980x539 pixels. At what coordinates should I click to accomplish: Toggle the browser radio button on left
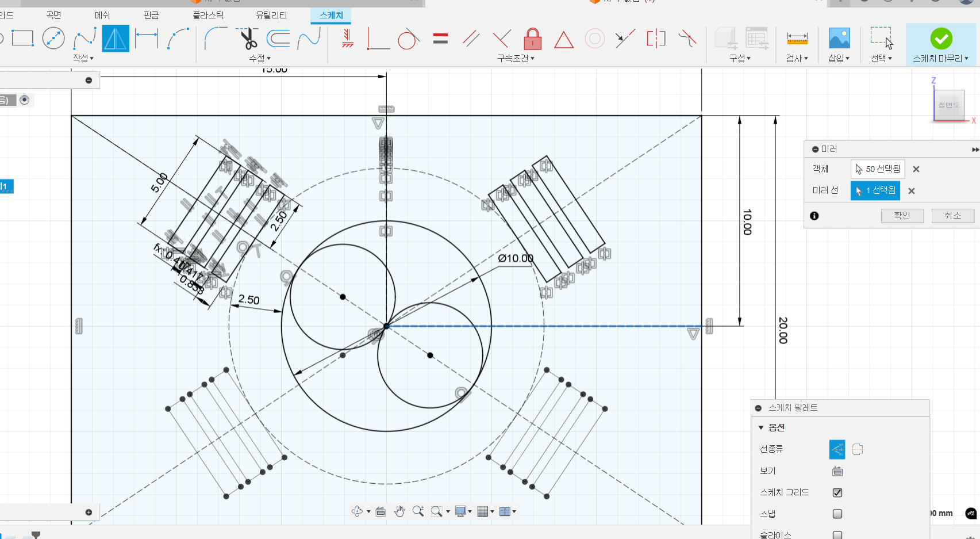coord(24,100)
